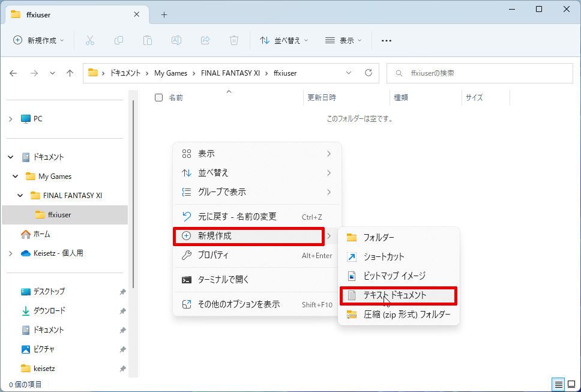Click the Cut scissors icon in toolbar
581x392 pixels.
coord(90,40)
